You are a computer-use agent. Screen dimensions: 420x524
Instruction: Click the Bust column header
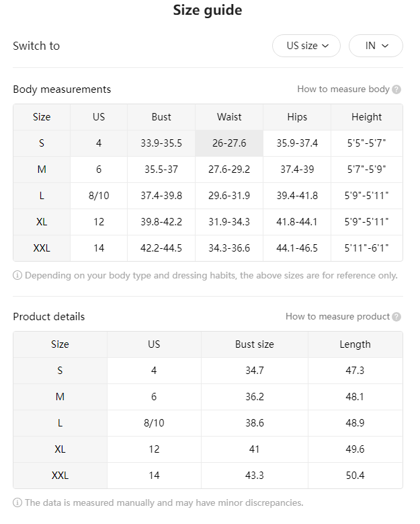coord(161,117)
